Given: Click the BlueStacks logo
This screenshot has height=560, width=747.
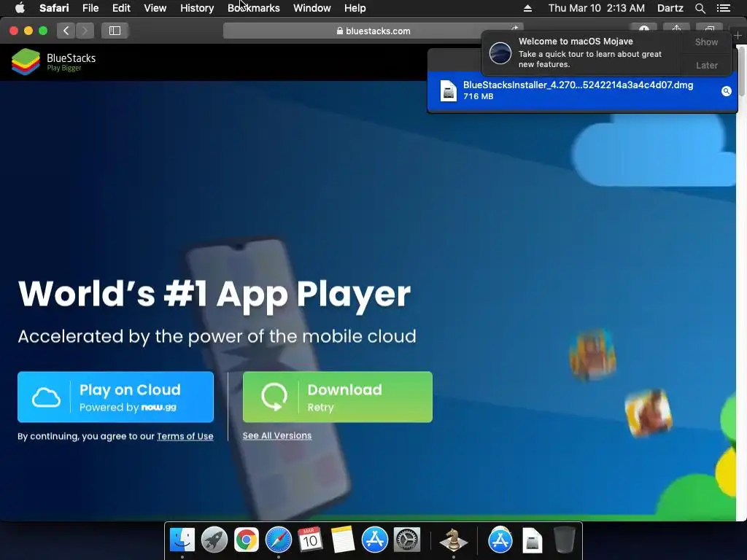Looking at the screenshot, I should click(x=54, y=62).
